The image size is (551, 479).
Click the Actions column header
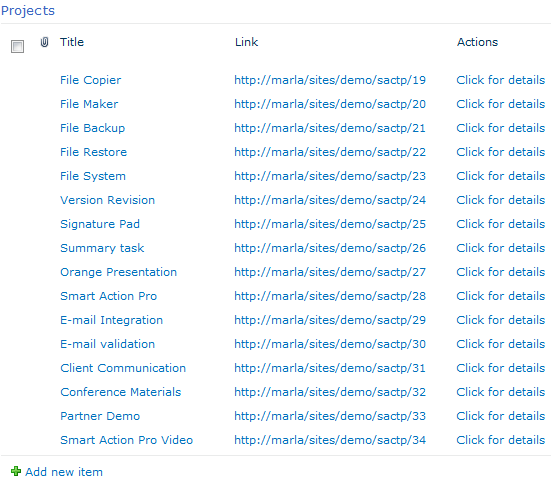pyautogui.click(x=477, y=42)
